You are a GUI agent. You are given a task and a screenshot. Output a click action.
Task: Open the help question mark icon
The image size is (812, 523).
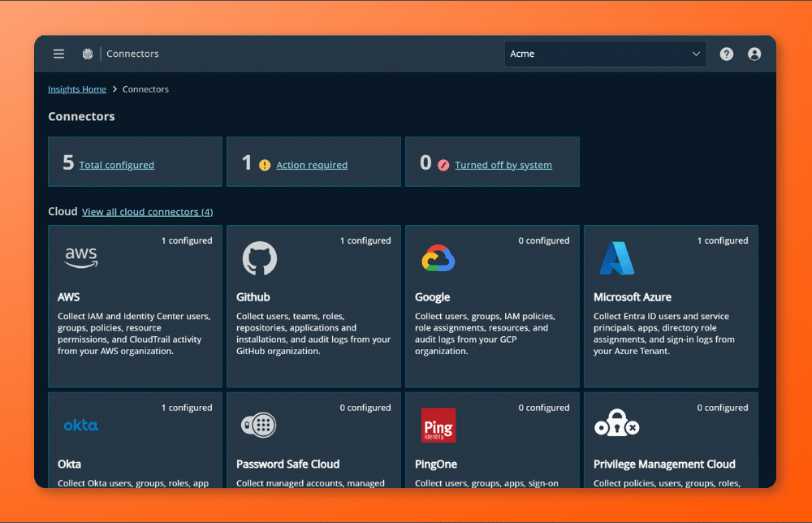click(x=726, y=54)
